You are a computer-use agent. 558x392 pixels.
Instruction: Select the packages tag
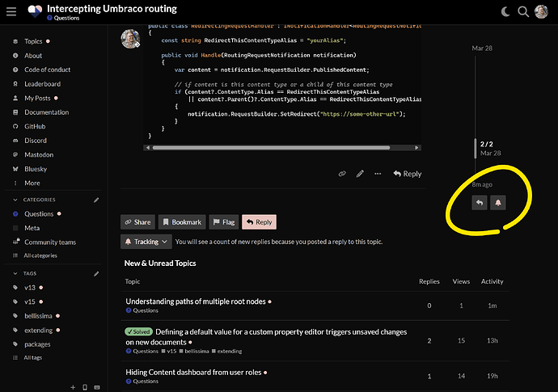coord(37,344)
